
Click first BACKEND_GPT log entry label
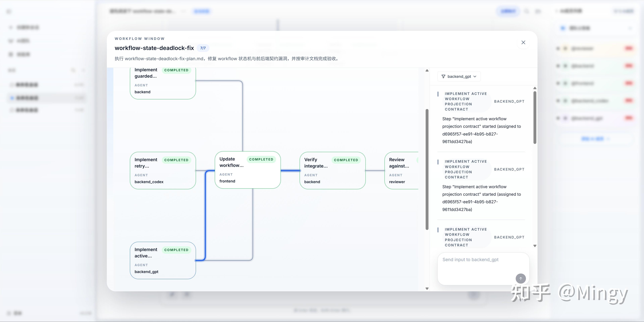(x=509, y=101)
